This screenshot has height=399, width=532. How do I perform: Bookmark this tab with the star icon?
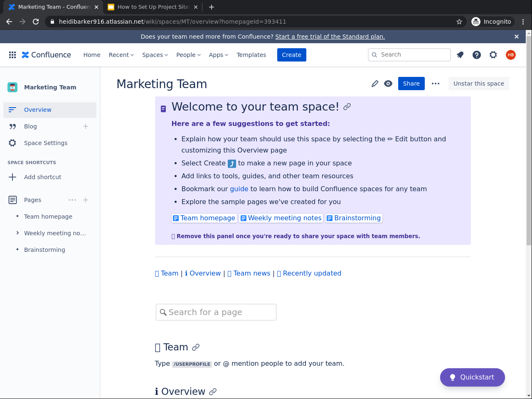tap(459, 22)
